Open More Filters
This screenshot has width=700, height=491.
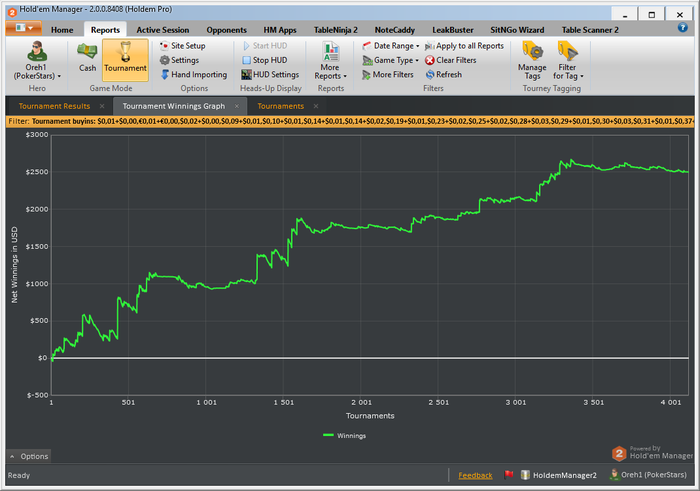tap(388, 75)
